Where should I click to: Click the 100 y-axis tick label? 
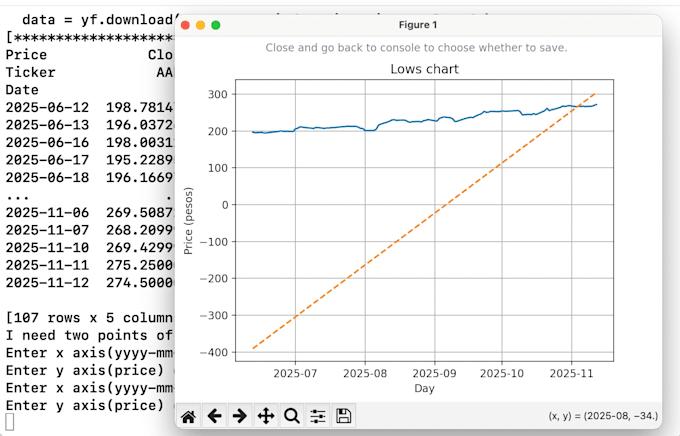[218, 168]
